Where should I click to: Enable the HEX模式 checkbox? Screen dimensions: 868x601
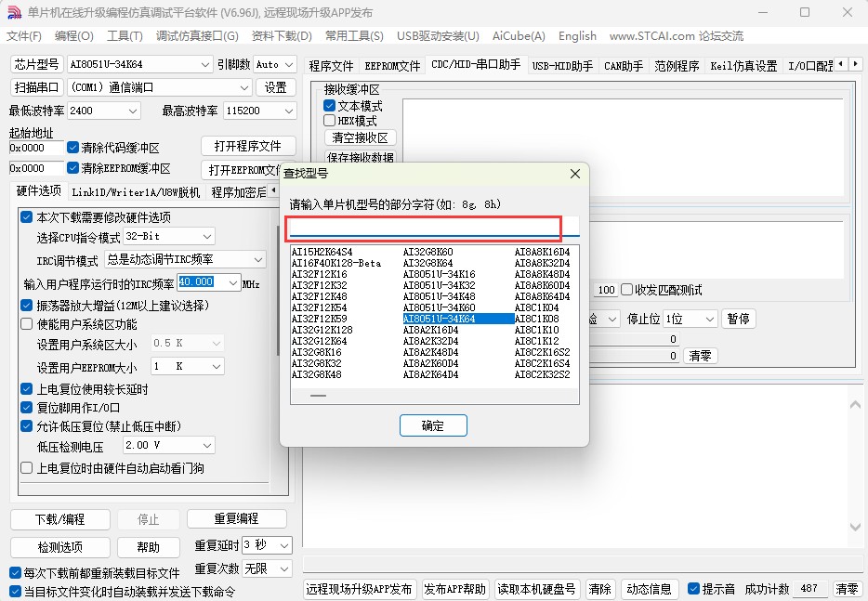(329, 119)
